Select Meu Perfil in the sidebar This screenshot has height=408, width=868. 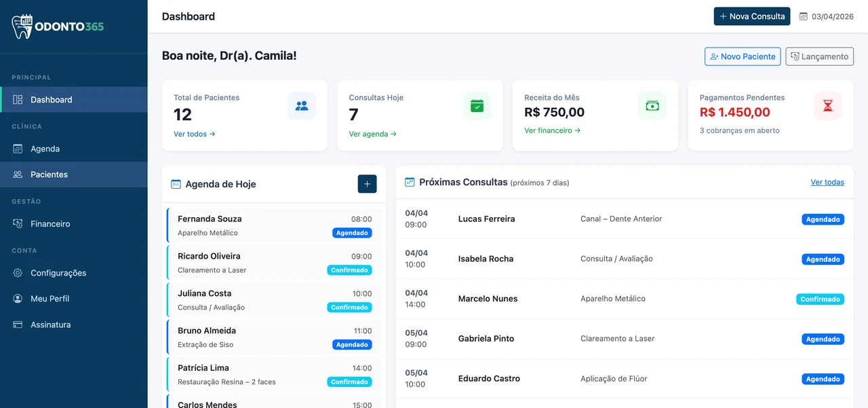(x=50, y=299)
